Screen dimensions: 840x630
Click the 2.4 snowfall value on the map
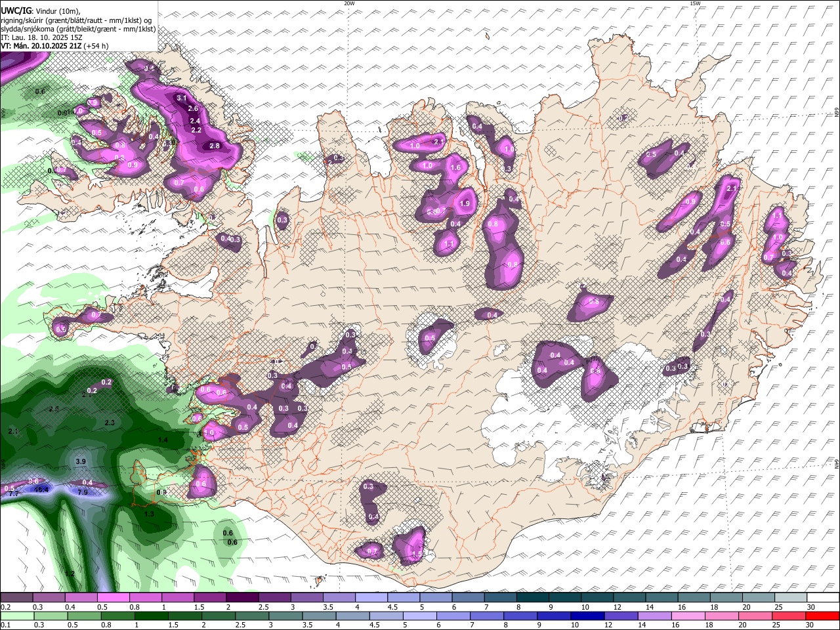[x=195, y=121]
